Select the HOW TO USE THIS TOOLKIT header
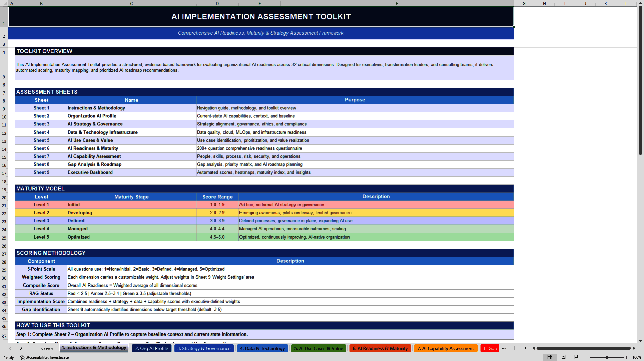The width and height of the screenshot is (644, 361). pyautogui.click(x=264, y=325)
